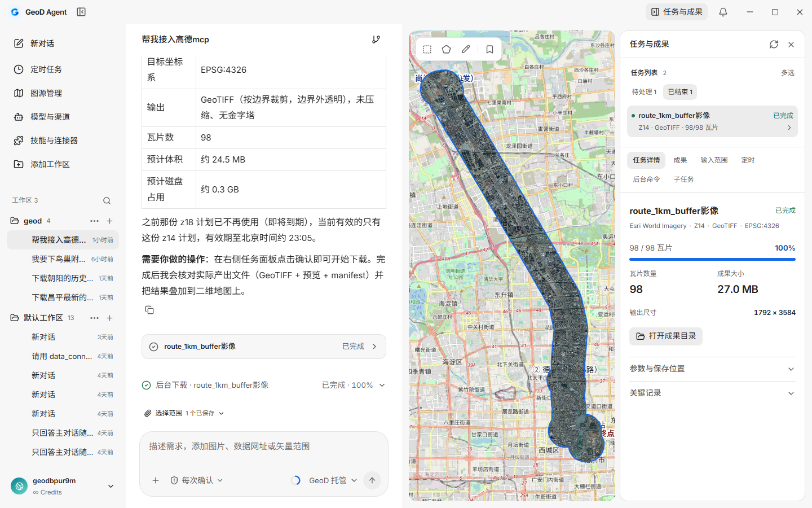Refresh the 任务与成果 panel
Screen dimensions: 812x508
point(774,44)
